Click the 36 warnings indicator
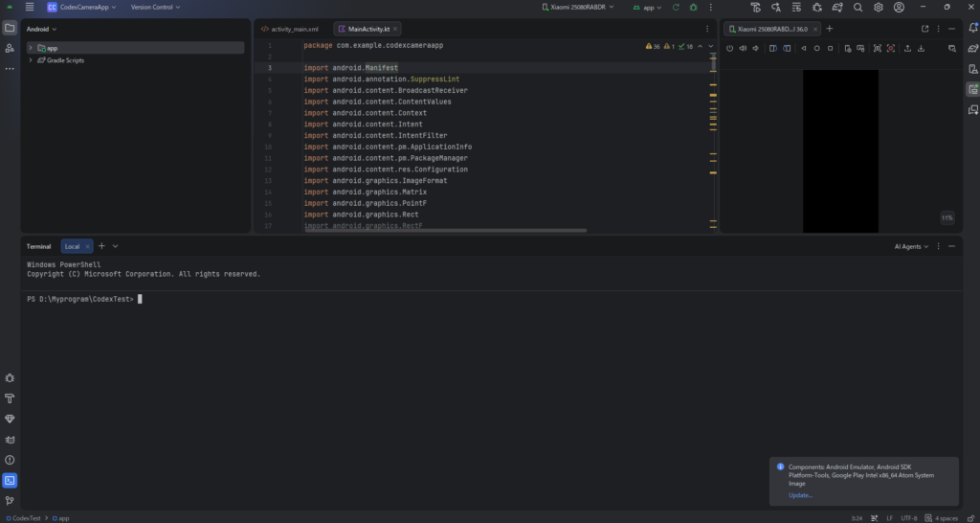 [x=653, y=46]
